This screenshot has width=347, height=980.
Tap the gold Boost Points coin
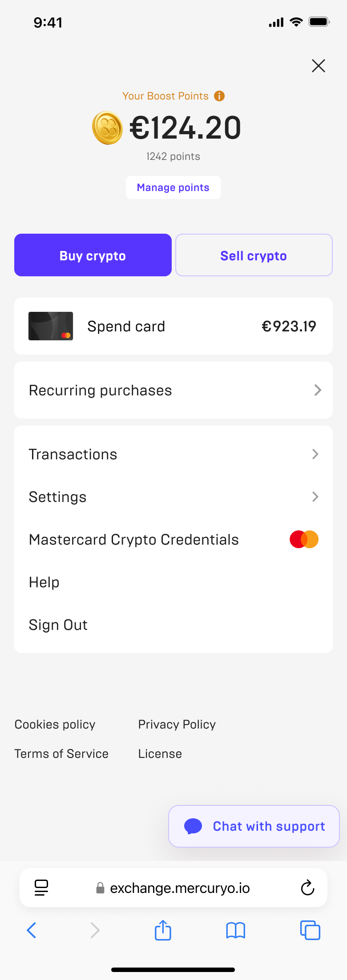(107, 128)
